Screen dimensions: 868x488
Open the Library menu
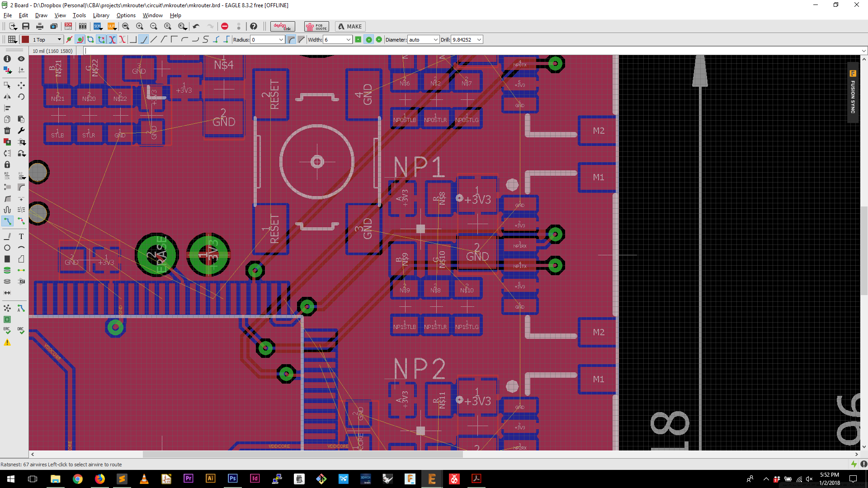101,15
